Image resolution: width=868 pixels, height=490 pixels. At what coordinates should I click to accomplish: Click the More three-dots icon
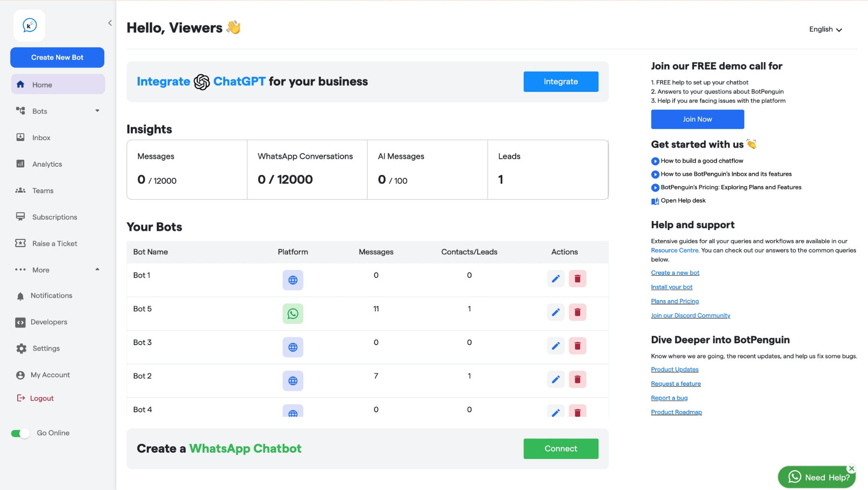[x=20, y=270]
